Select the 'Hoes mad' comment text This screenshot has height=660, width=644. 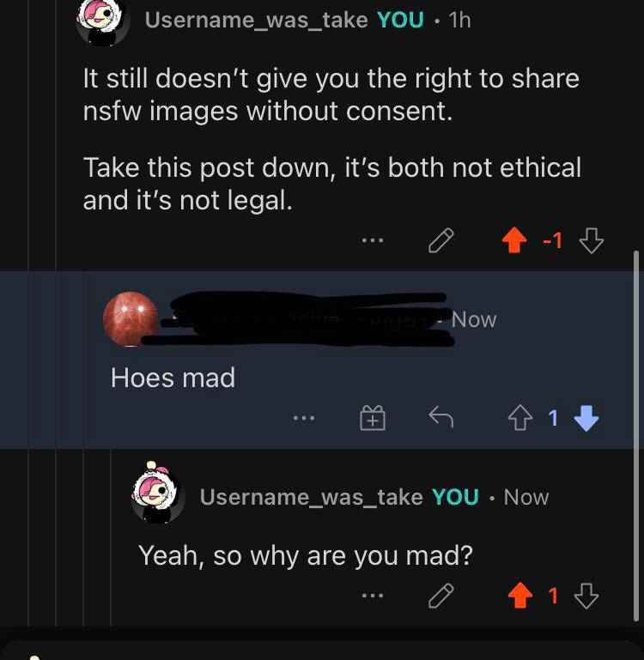[173, 378]
